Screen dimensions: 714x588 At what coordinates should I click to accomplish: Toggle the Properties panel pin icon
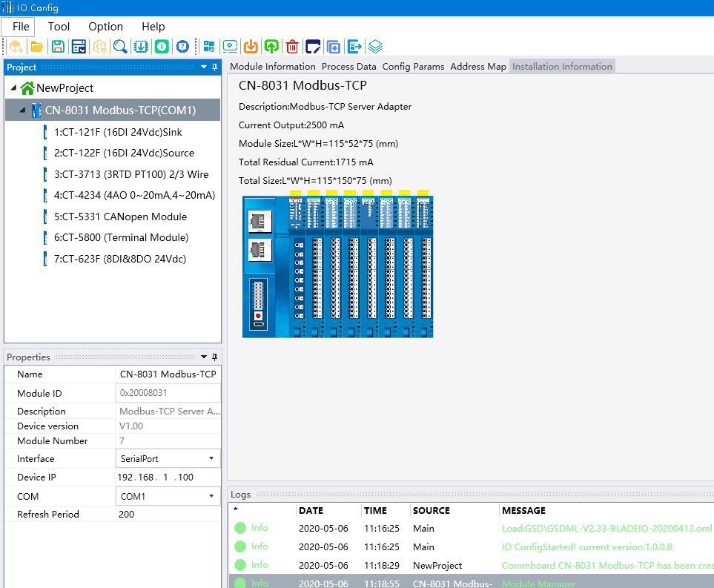point(215,357)
